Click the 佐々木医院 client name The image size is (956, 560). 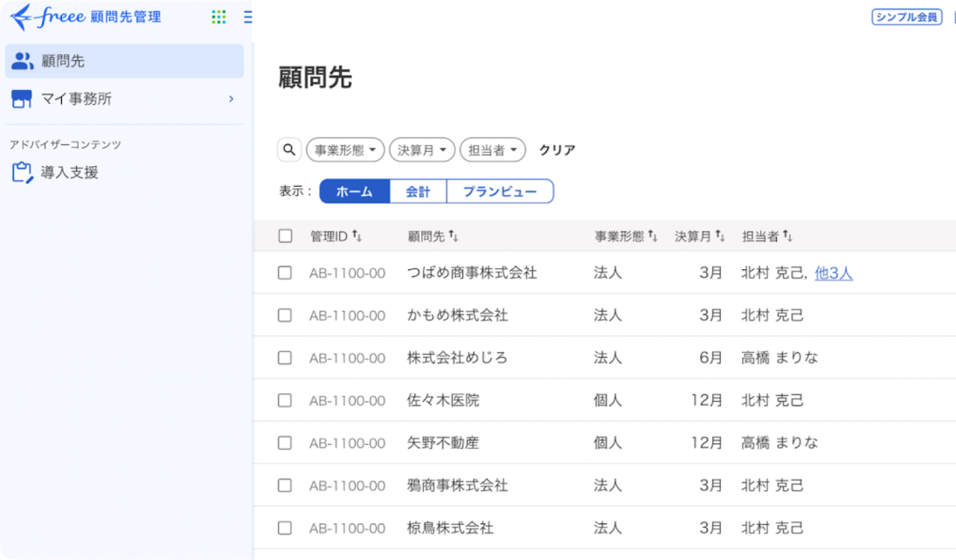click(443, 400)
